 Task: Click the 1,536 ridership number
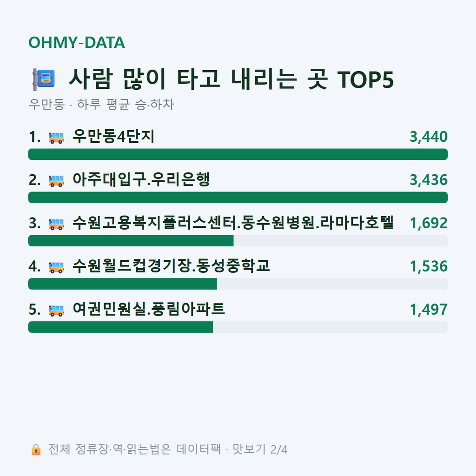pos(429,266)
